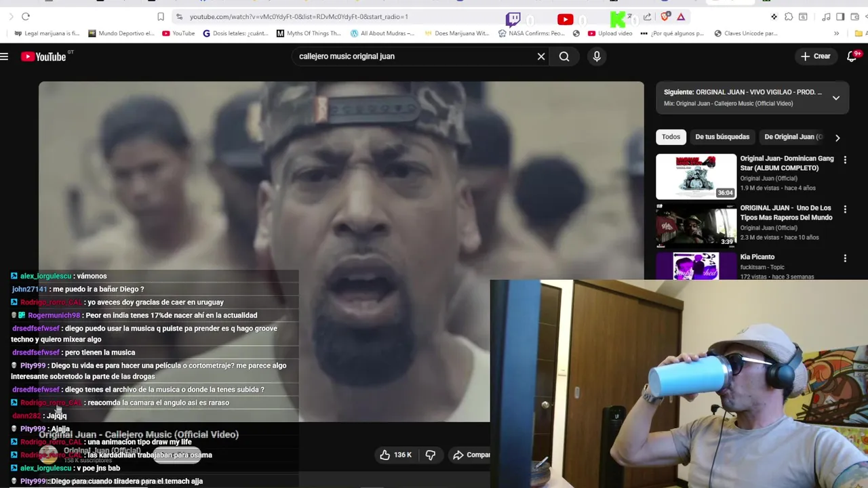Open the Legal marijuana bookmark
The height and width of the screenshot is (488, 868).
click(x=47, y=33)
